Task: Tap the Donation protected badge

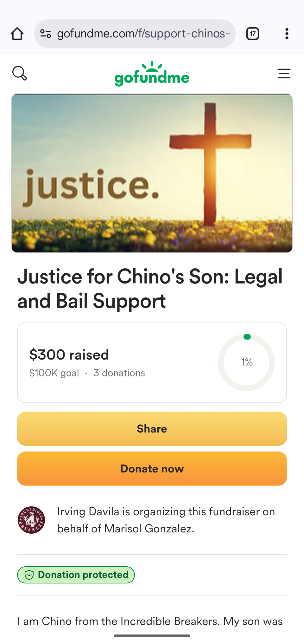Action: [76, 575]
